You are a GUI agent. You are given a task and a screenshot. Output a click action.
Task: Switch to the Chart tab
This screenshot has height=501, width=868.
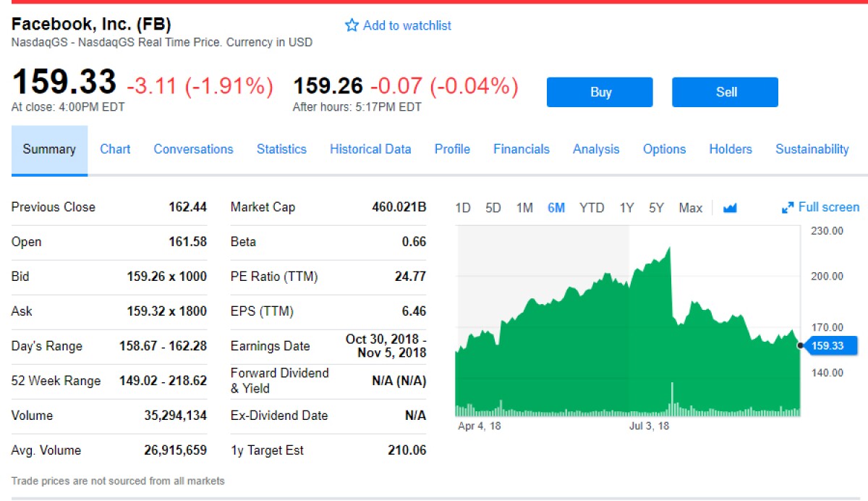coord(115,149)
